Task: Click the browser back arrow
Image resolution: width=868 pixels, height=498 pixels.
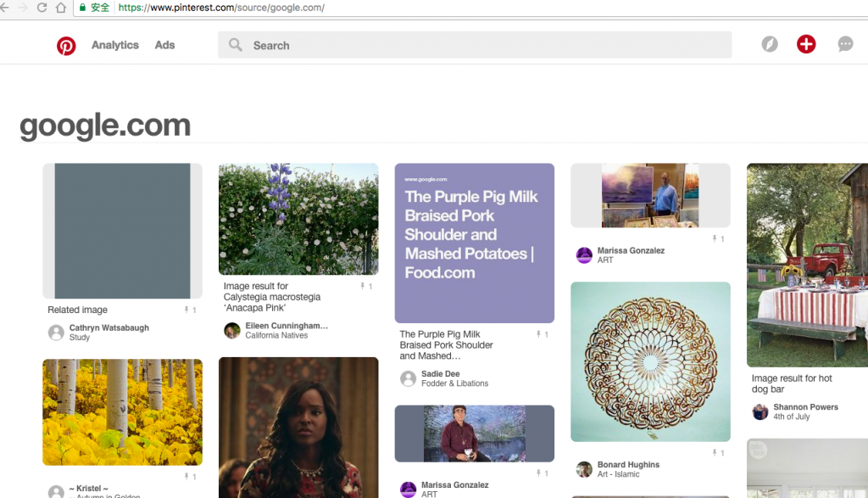Action: tap(4, 8)
